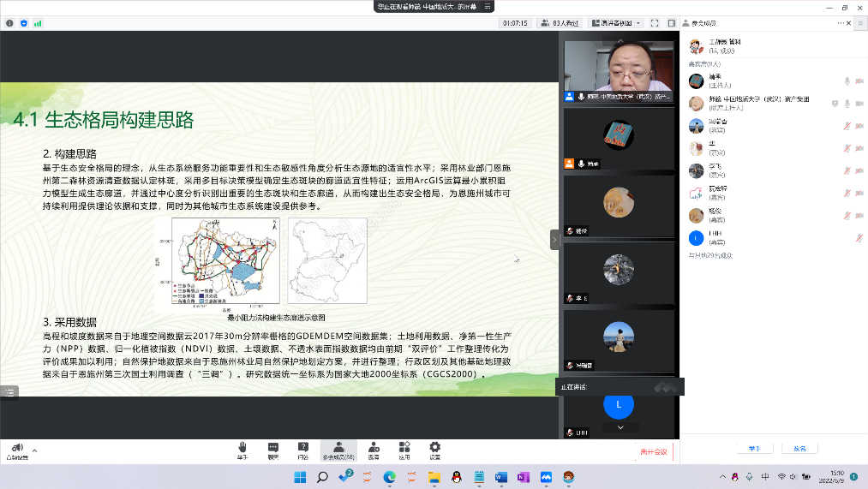This screenshot has height=489, width=868.
Task: Toggle the side panel layout icon
Action: [x=670, y=23]
